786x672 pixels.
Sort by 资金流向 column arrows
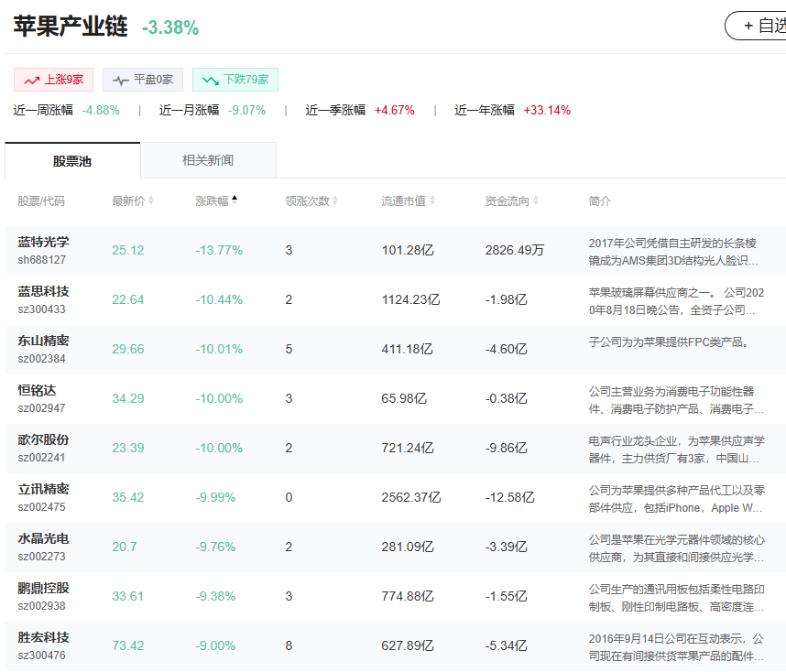pos(536,201)
